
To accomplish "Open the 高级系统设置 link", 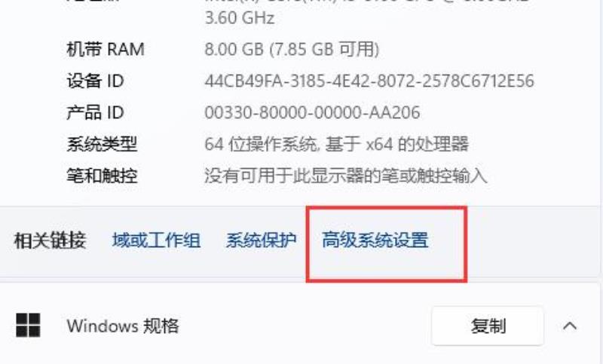I will [x=375, y=240].
